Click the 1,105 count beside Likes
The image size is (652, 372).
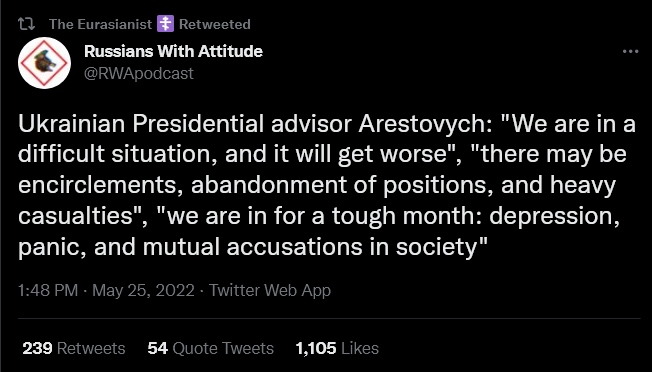pos(316,348)
